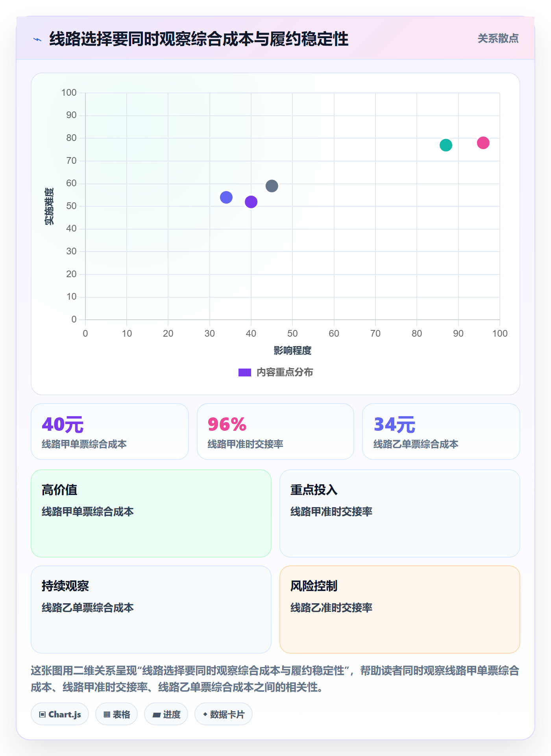Open the 96% 线路甲准时交接率 card

click(275, 432)
